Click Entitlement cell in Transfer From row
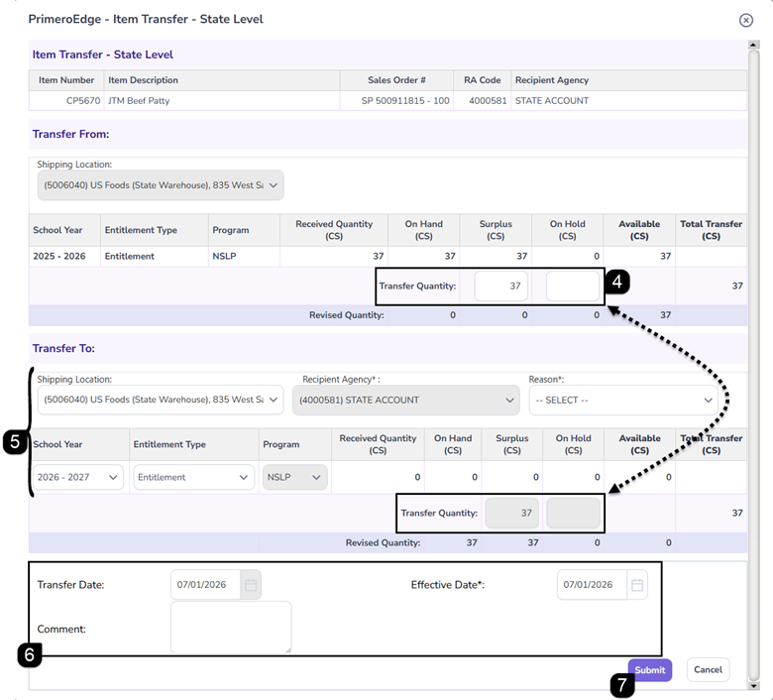This screenshot has height=700, width=773. [155, 256]
